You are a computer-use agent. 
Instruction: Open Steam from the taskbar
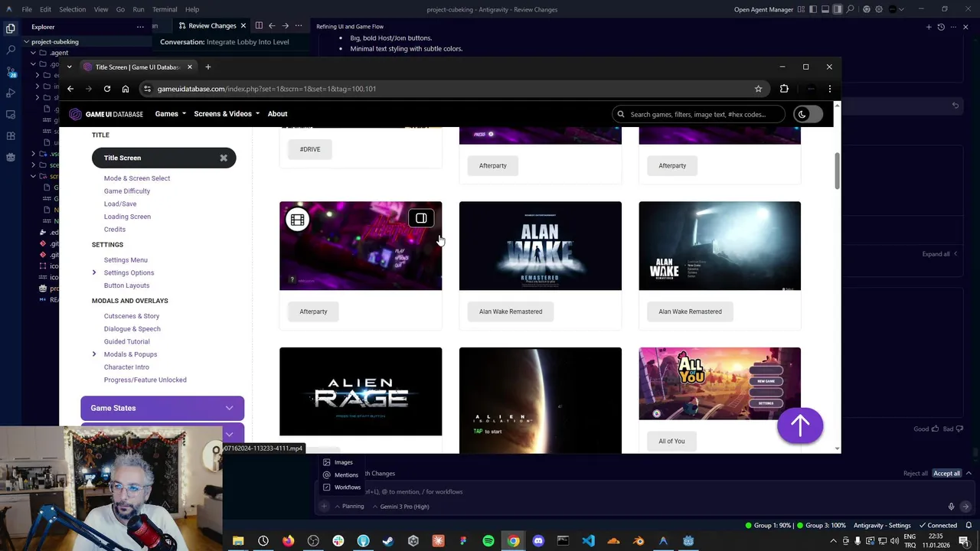pyautogui.click(x=388, y=541)
